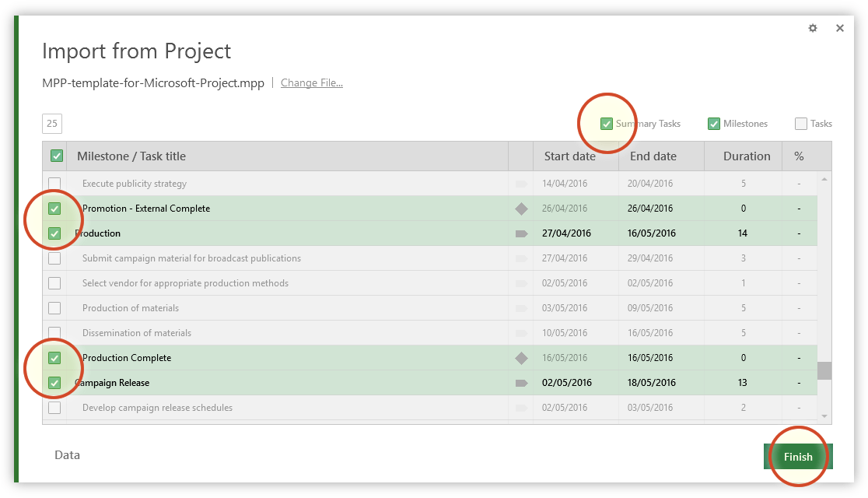Uncheck the select-all checkbox in the table header
The height and width of the screenshot is (498, 868).
[55, 156]
